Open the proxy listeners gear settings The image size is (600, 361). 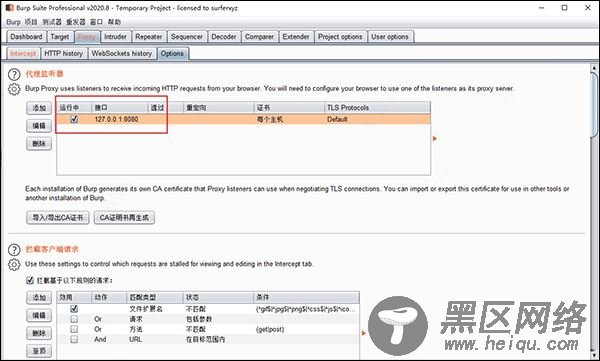pos(14,89)
